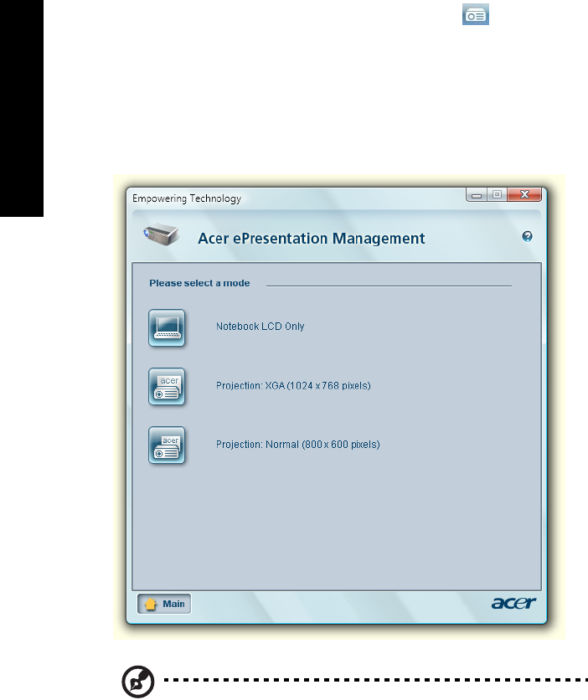588x700 pixels.
Task: Open the help question mark icon
Action: 528,236
